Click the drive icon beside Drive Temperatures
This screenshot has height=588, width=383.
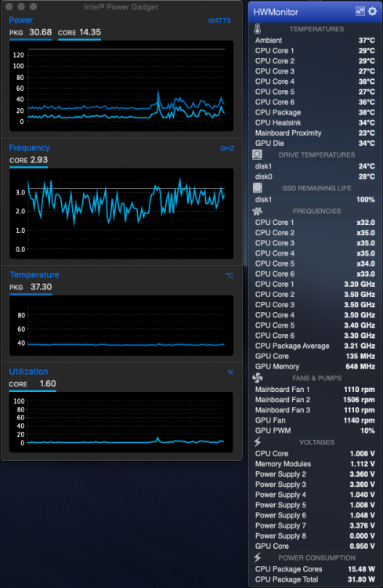point(258,154)
